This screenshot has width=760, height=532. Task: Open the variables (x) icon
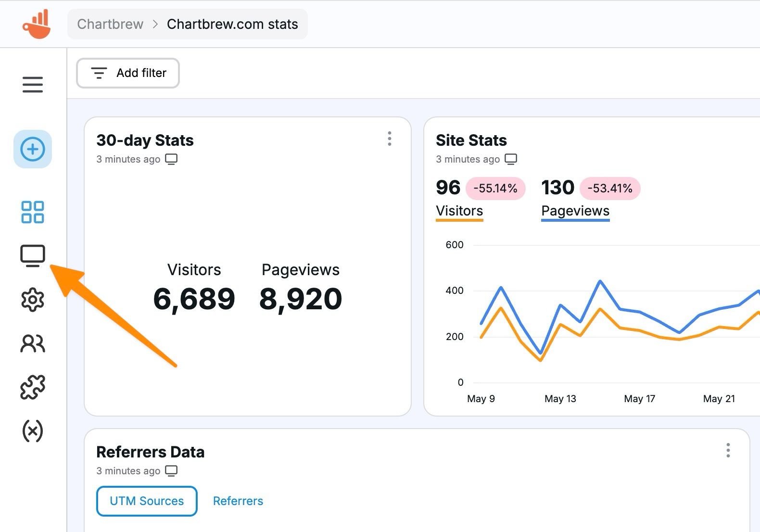33,431
